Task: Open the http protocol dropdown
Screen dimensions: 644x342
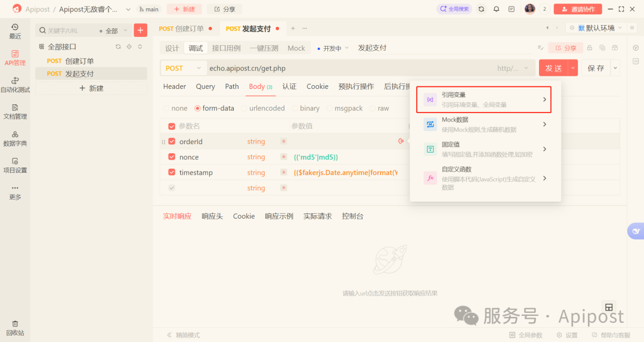Action: (x=513, y=68)
